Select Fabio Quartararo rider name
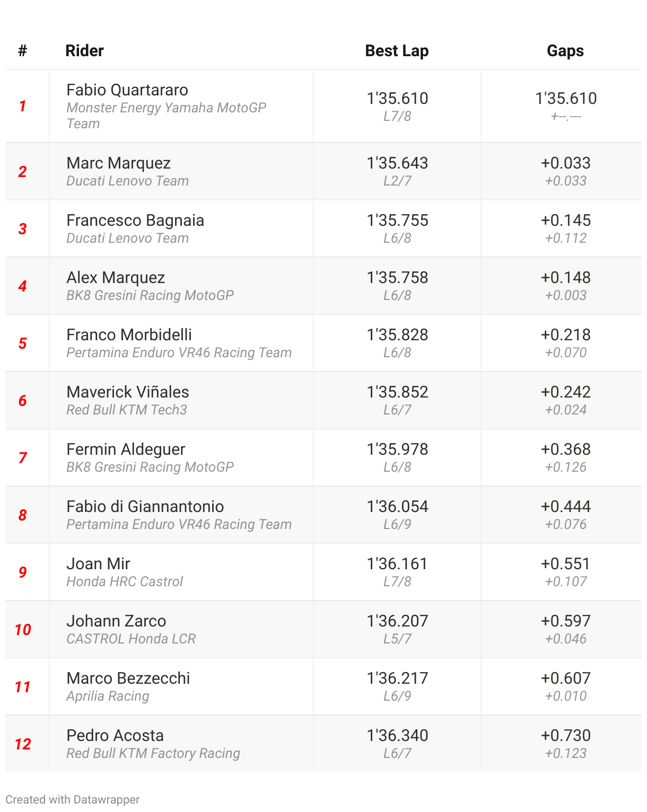Image resolution: width=647 pixels, height=812 pixels. [x=127, y=90]
